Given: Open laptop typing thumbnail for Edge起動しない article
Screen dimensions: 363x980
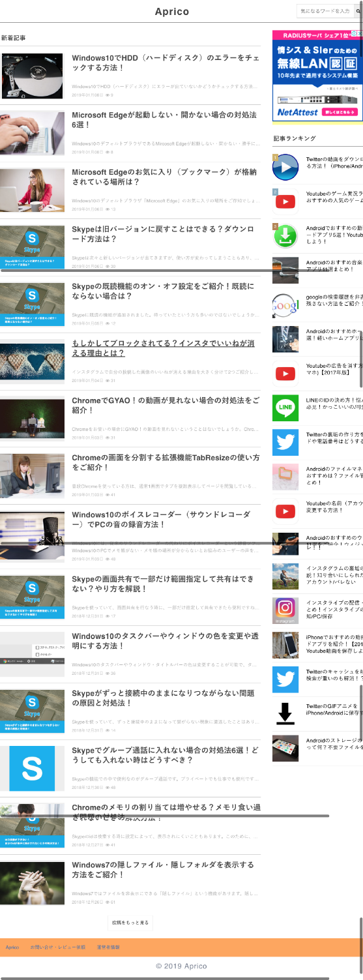Looking at the screenshot, I should [x=32, y=133].
